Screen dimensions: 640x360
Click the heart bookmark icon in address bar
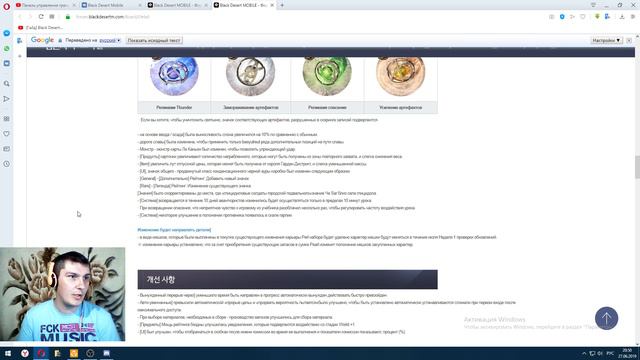583,17
